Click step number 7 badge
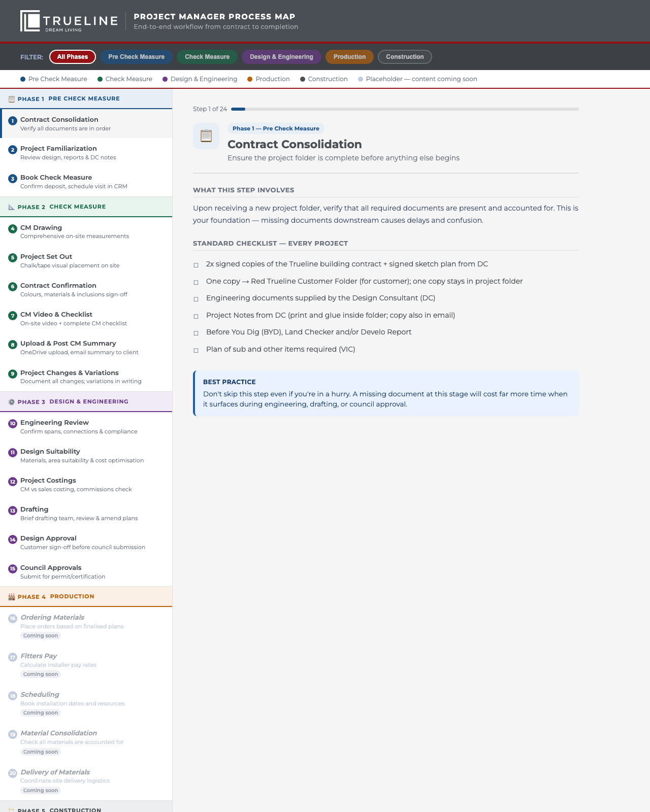650x812 pixels. coord(13,316)
